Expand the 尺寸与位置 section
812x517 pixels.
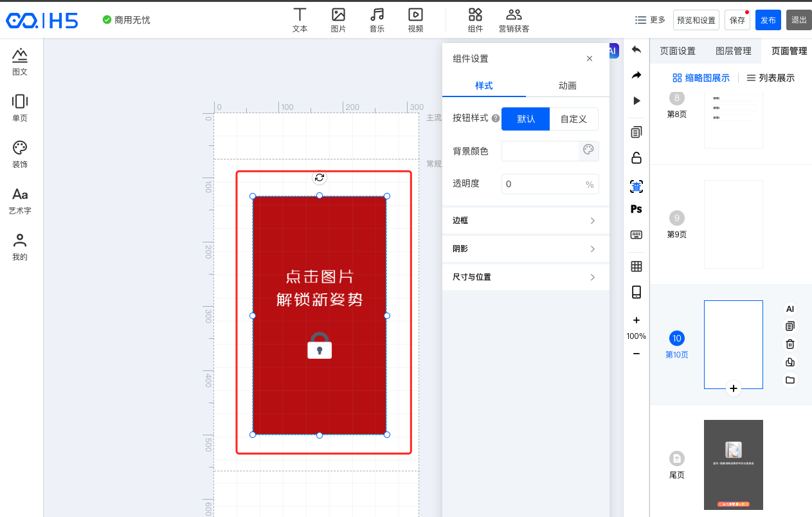(x=526, y=277)
